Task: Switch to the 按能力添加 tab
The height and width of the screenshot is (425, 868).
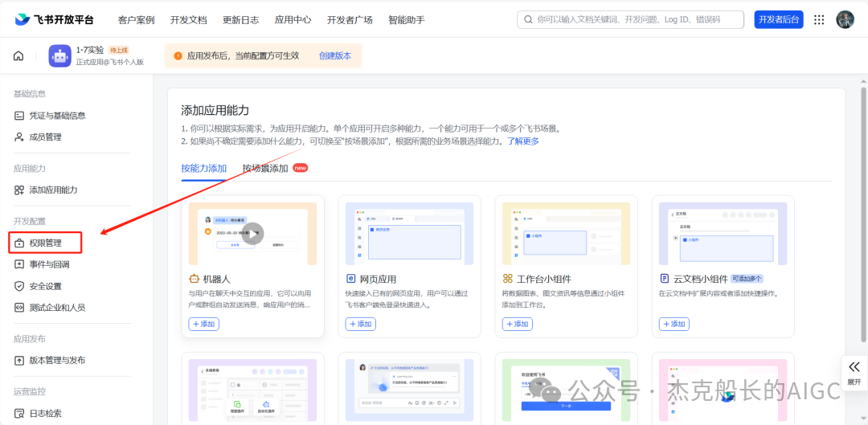Action: coord(203,168)
